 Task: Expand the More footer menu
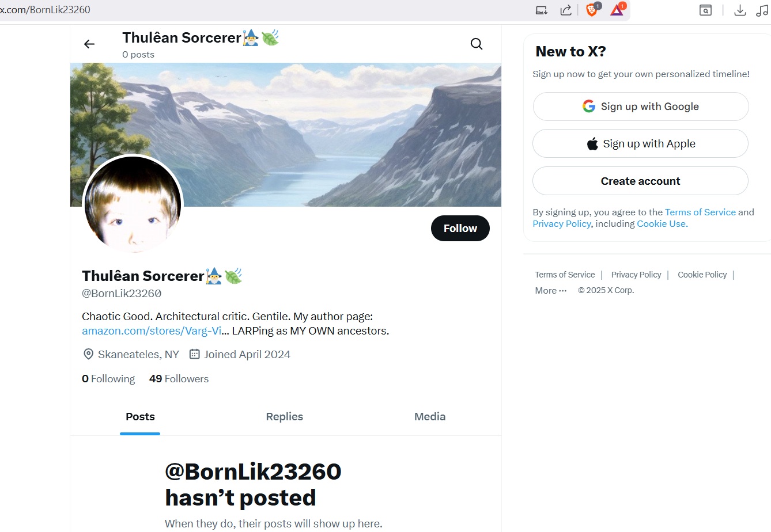tap(551, 290)
